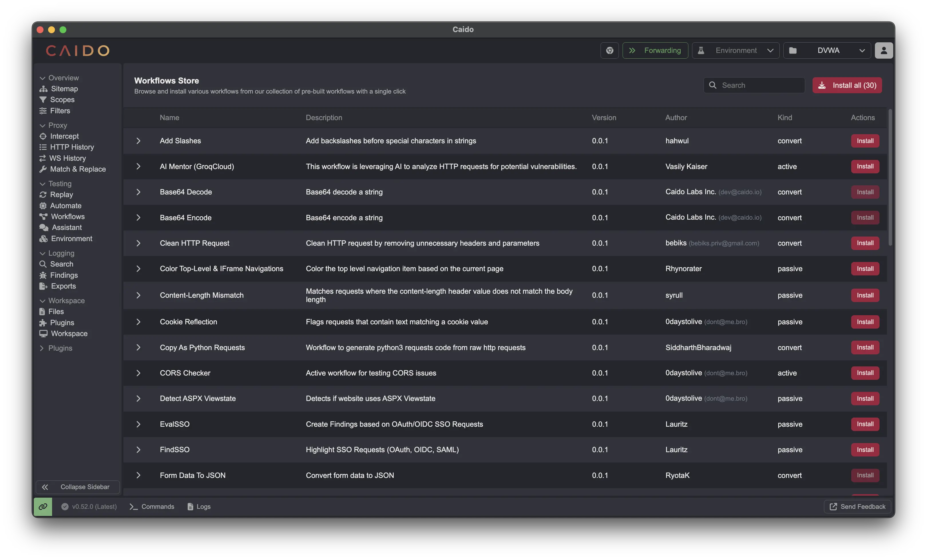Select Workflows in the Testing section
This screenshot has width=927, height=560.
(68, 217)
